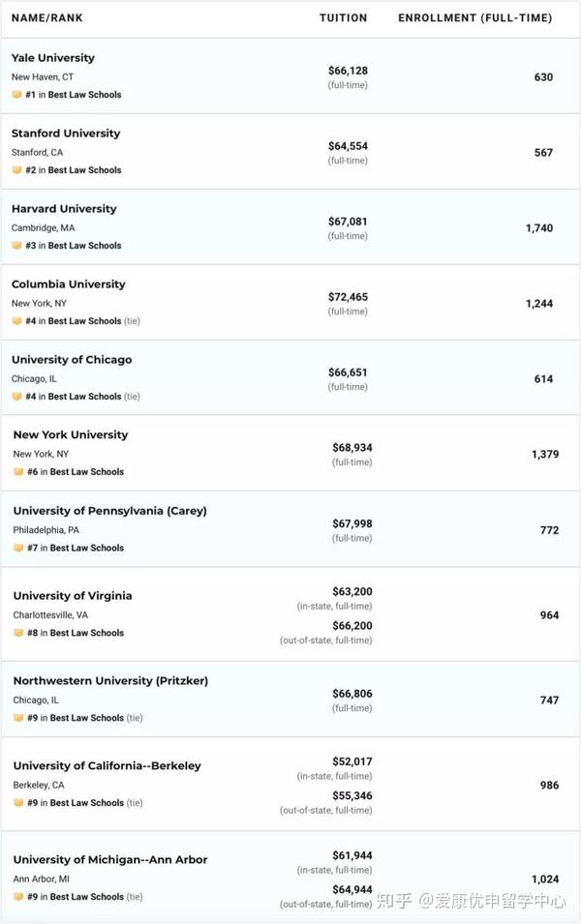581x924 pixels.
Task: Open the Harvard University school page
Action: (64, 209)
